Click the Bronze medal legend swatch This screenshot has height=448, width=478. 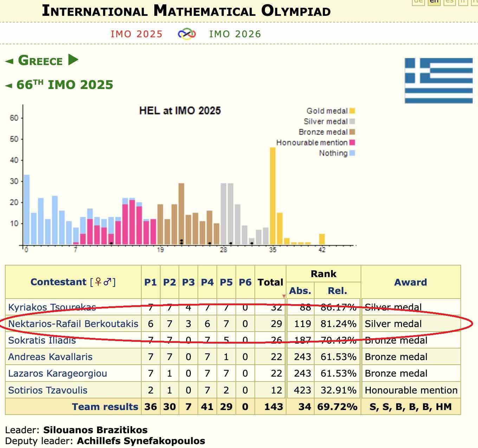point(352,132)
